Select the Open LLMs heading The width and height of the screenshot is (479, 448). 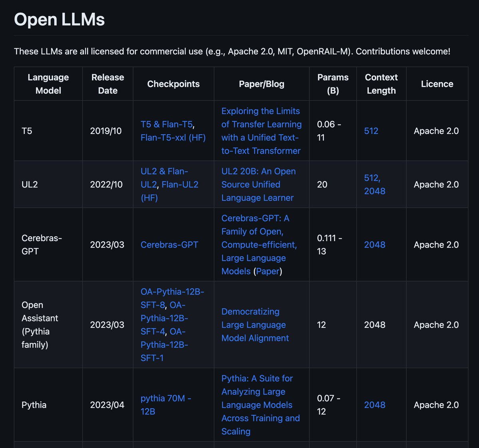[x=59, y=20]
